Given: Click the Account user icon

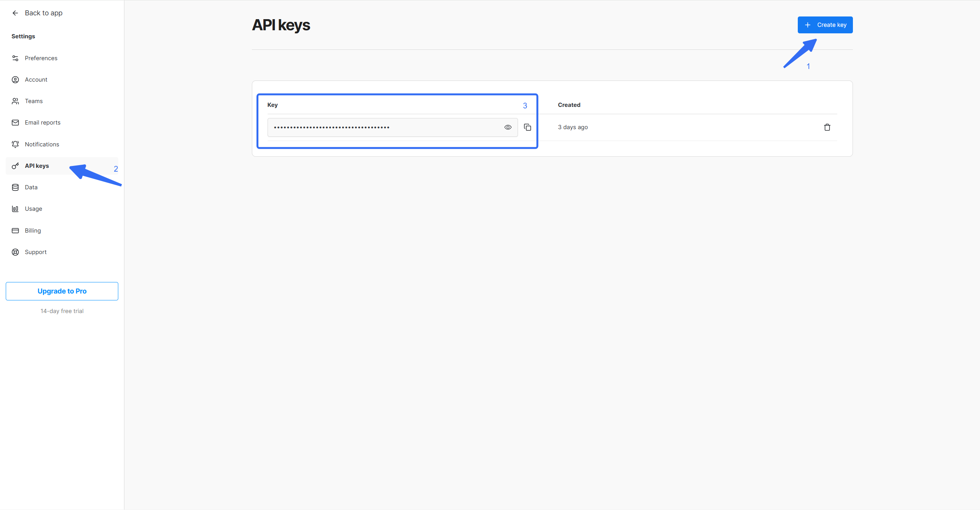Looking at the screenshot, I should [15, 80].
